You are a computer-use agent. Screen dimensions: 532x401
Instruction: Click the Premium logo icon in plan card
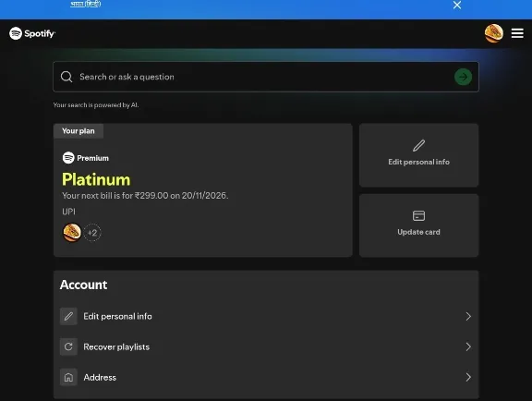tap(68, 158)
